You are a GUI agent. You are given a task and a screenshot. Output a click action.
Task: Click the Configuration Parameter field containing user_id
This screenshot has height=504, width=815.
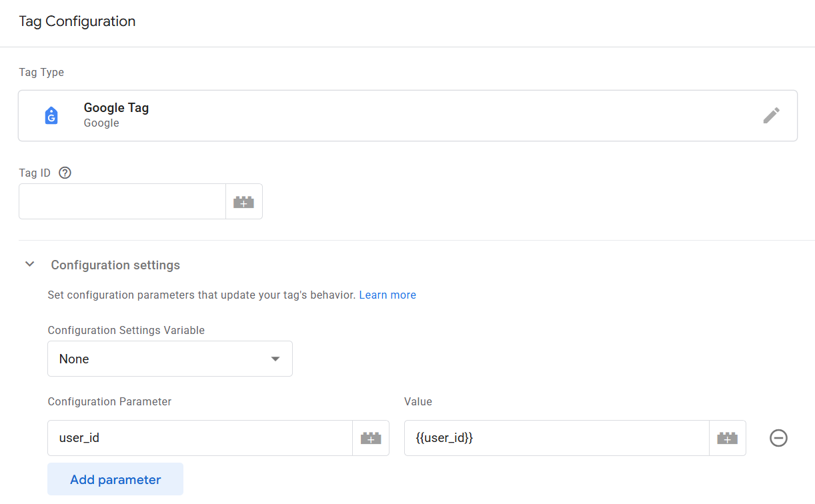pos(199,438)
